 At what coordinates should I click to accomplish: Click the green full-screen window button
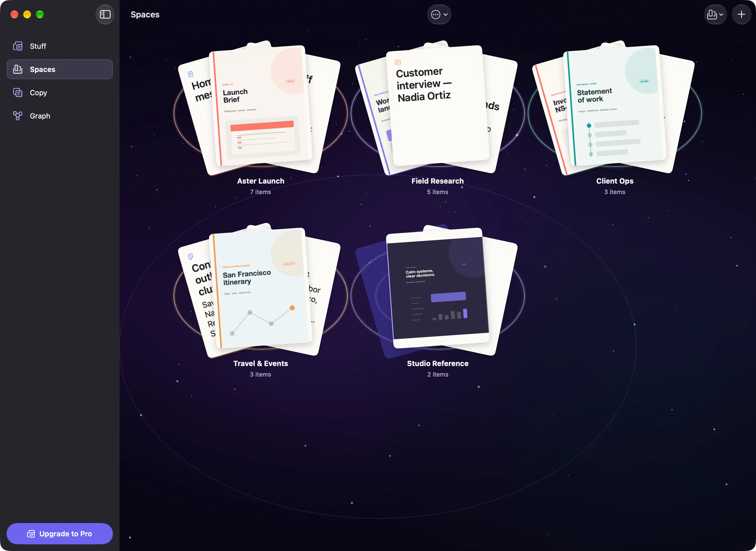coord(40,14)
